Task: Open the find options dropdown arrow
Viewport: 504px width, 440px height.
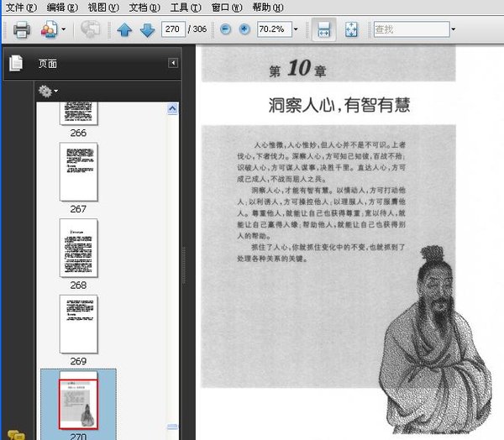Action: pyautogui.click(x=454, y=29)
